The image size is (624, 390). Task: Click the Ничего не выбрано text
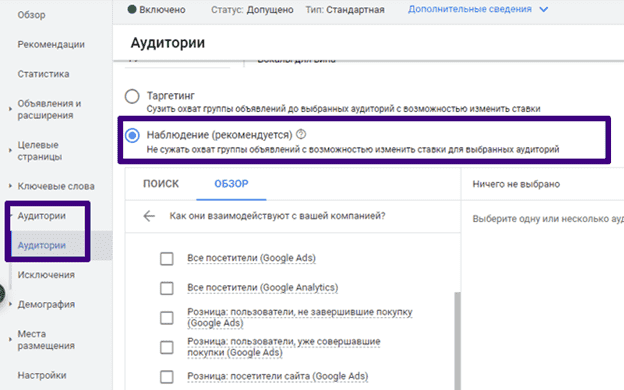click(516, 184)
